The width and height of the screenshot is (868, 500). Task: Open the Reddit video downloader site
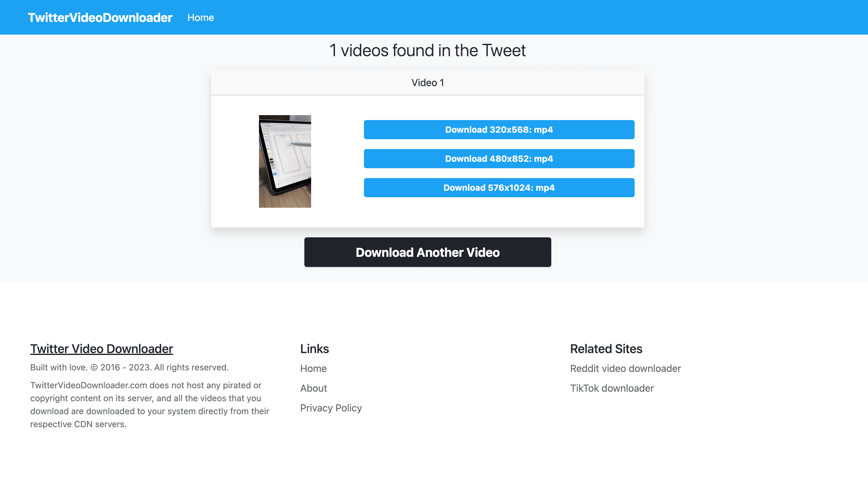click(625, 368)
